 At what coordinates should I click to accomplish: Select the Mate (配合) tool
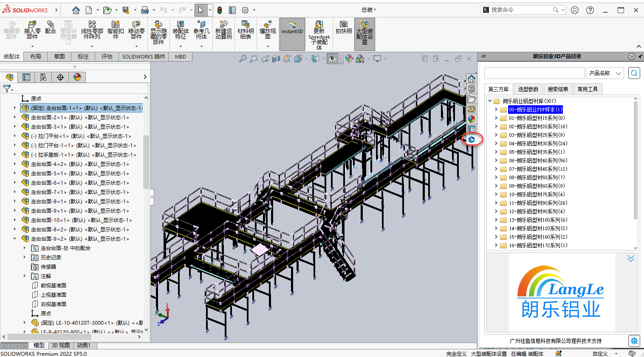(x=50, y=27)
